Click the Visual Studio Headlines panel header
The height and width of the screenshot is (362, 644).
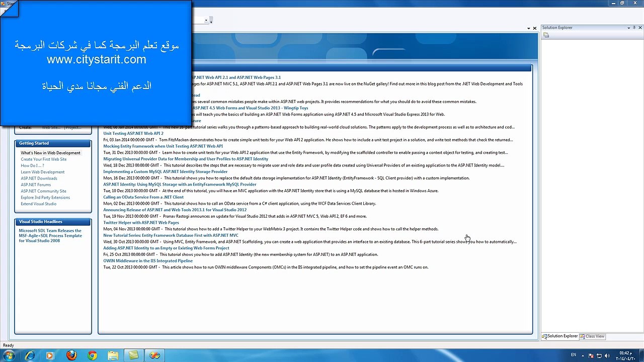tap(53, 222)
